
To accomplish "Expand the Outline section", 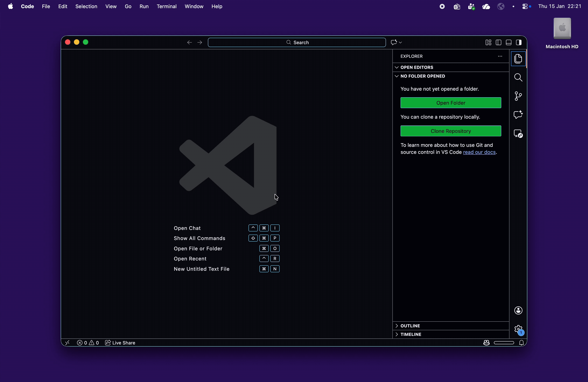I will pyautogui.click(x=410, y=326).
